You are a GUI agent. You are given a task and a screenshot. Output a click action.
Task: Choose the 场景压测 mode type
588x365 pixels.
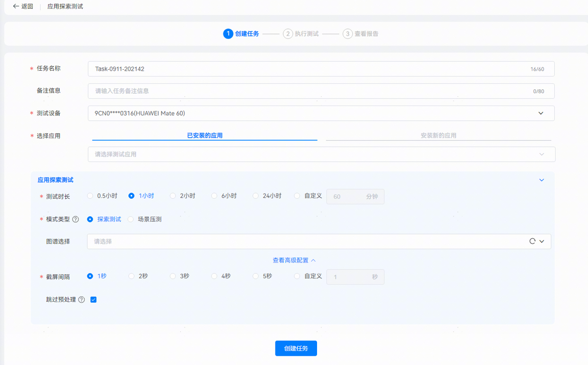tap(131, 219)
